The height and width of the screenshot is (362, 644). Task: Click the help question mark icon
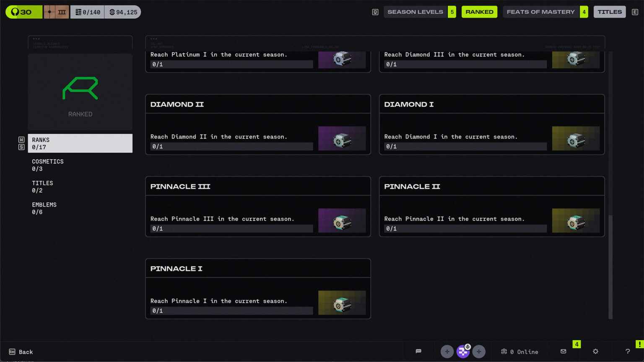628,352
